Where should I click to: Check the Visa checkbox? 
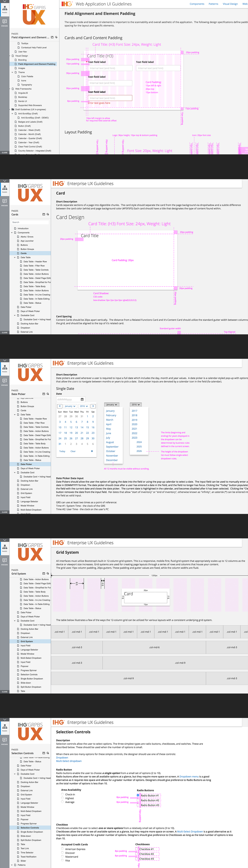pos(62,860)
